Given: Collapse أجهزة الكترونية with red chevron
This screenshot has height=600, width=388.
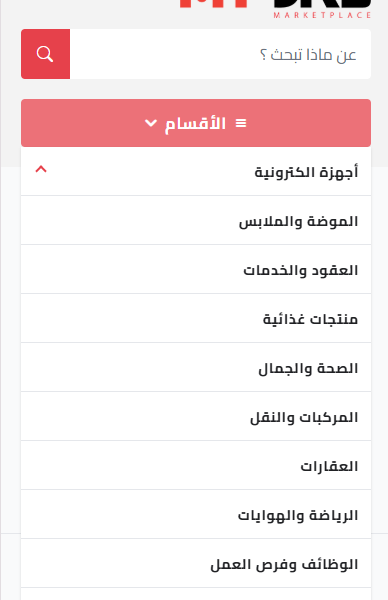Looking at the screenshot, I should point(41,169).
